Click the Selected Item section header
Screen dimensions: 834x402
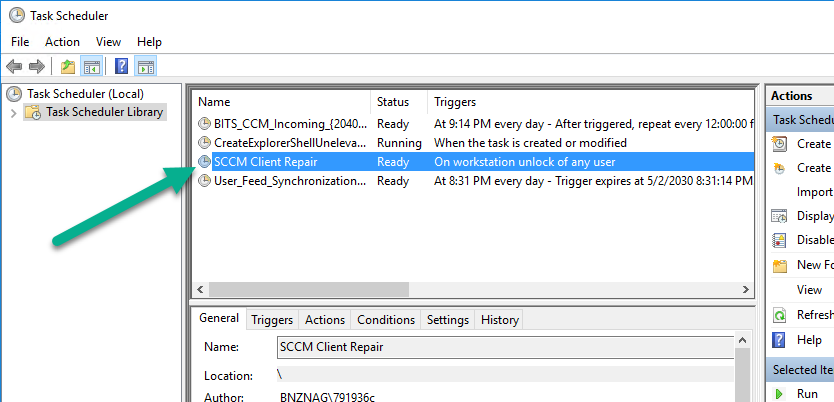(x=800, y=370)
